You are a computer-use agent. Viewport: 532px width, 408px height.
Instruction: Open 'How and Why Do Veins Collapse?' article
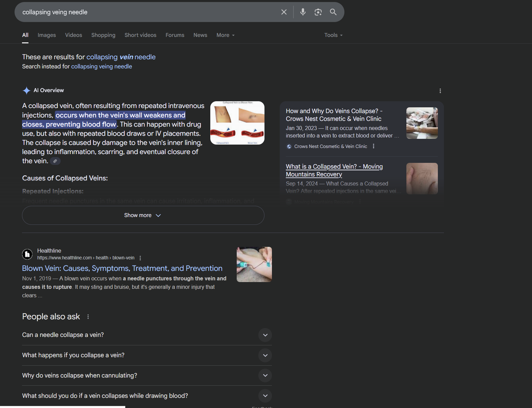click(334, 115)
